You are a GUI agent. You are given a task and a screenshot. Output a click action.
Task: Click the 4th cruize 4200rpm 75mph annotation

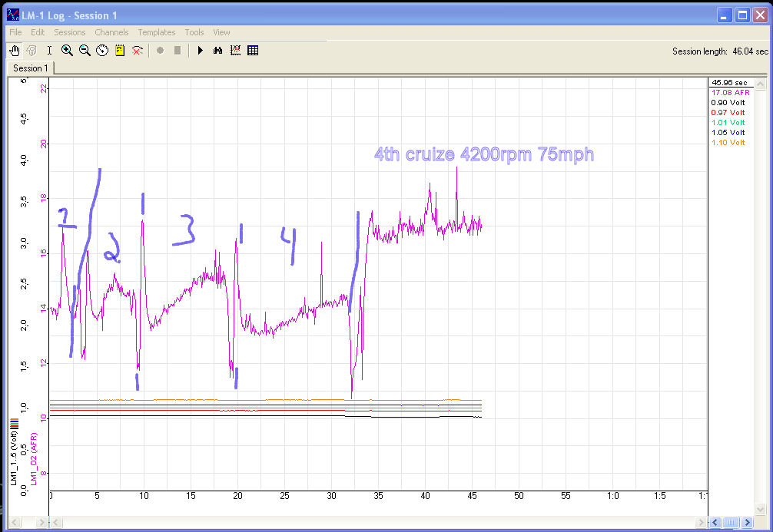point(484,154)
